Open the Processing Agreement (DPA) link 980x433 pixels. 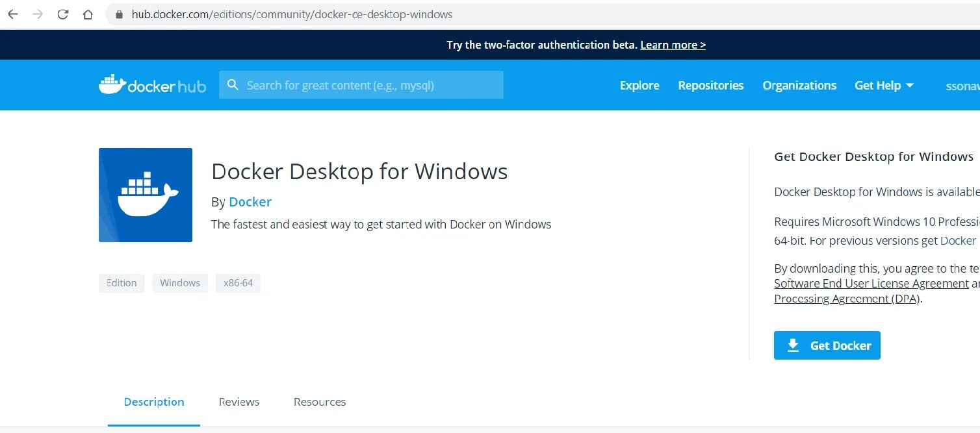click(847, 299)
